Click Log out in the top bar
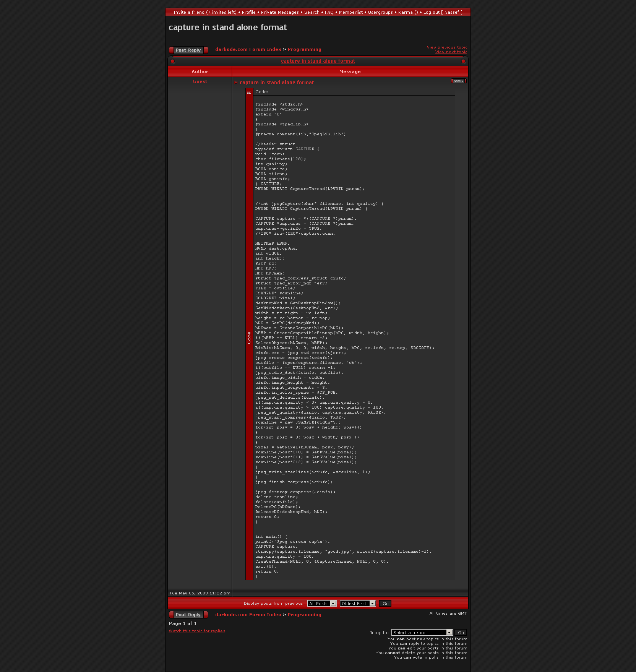The height and width of the screenshot is (672, 636). point(431,12)
